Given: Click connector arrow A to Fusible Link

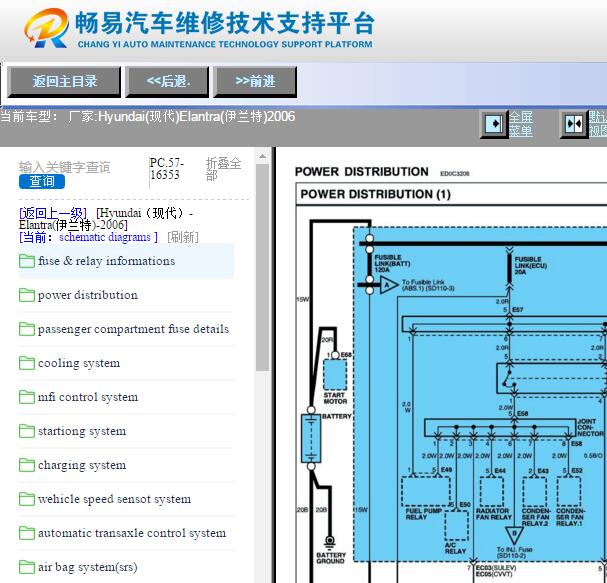Looking at the screenshot, I should click(388, 286).
